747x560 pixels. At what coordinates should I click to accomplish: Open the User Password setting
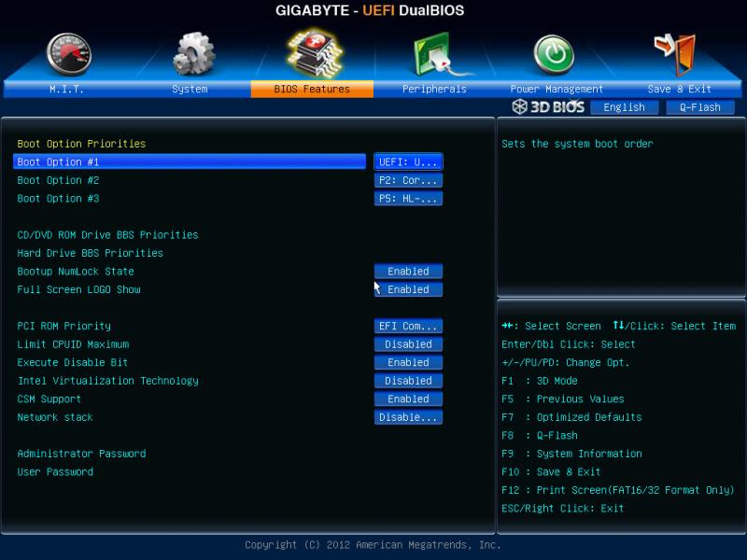[55, 472]
